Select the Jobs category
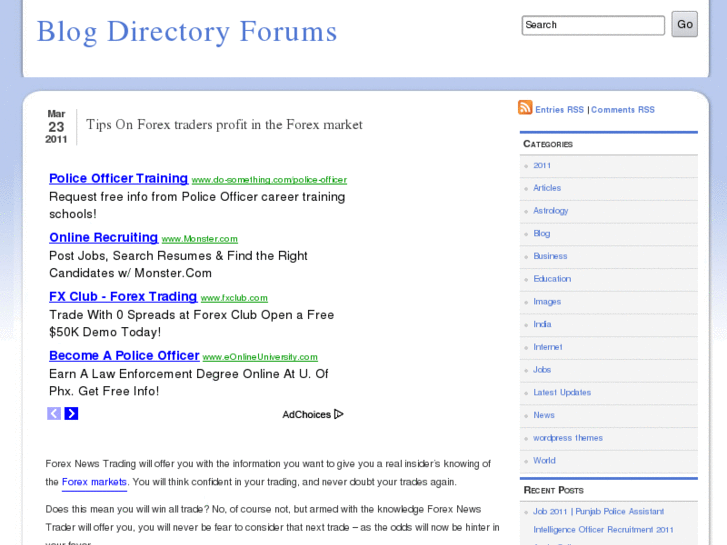 pyautogui.click(x=542, y=370)
